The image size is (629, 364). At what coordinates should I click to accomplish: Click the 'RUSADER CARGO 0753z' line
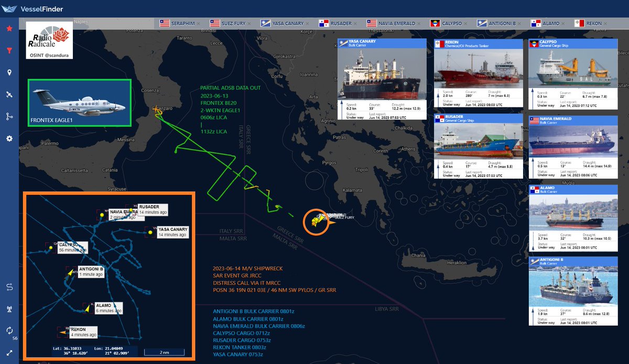click(242, 340)
